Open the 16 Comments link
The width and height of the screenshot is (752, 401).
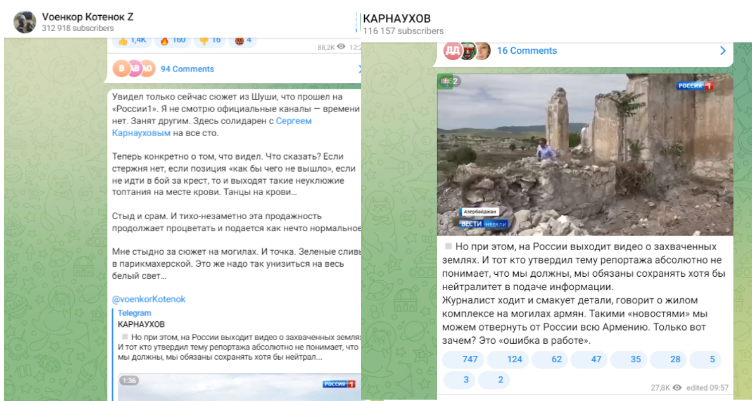coord(527,51)
